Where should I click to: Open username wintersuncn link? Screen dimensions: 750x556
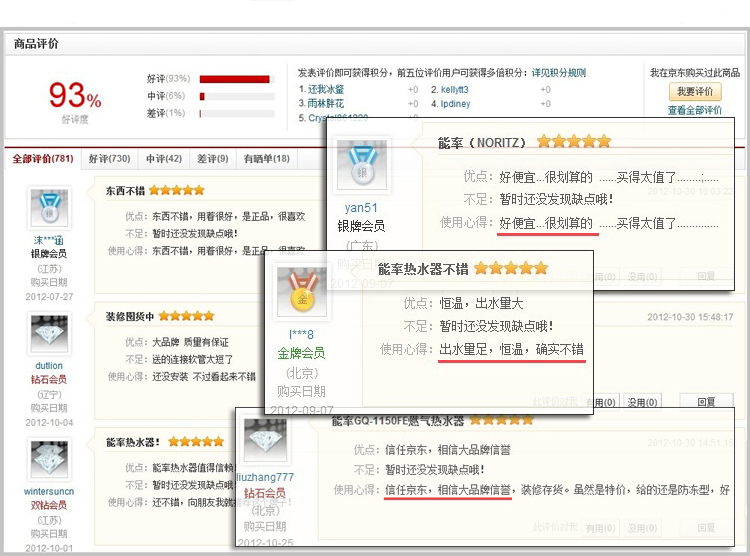click(49, 491)
